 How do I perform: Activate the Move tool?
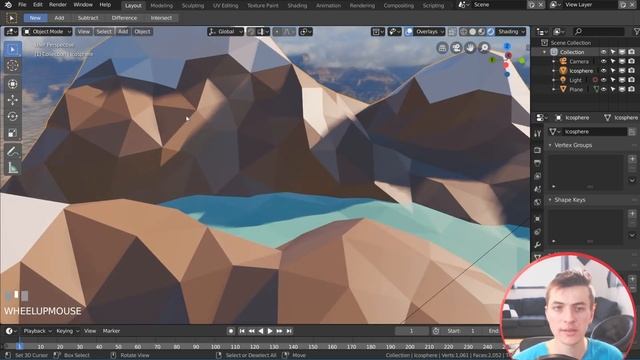click(13, 100)
